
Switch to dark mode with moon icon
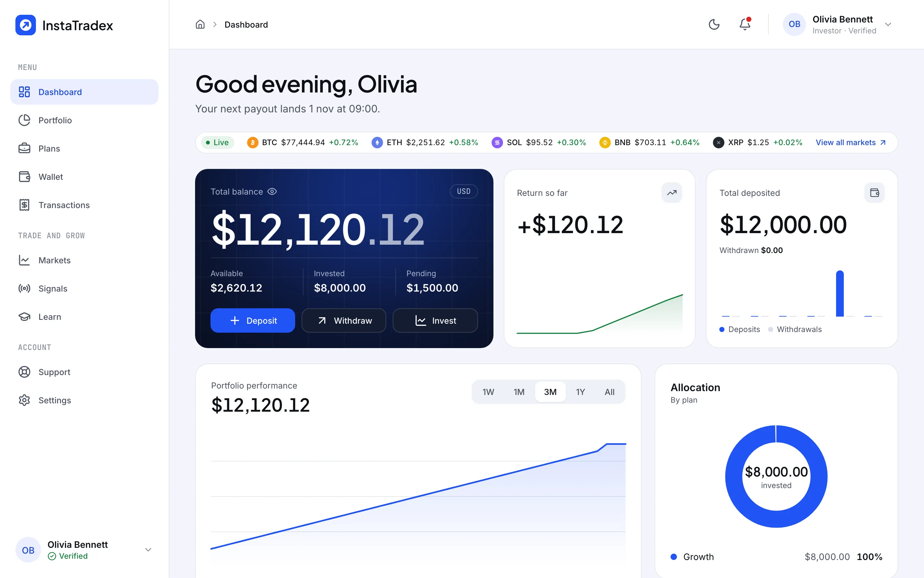(714, 24)
